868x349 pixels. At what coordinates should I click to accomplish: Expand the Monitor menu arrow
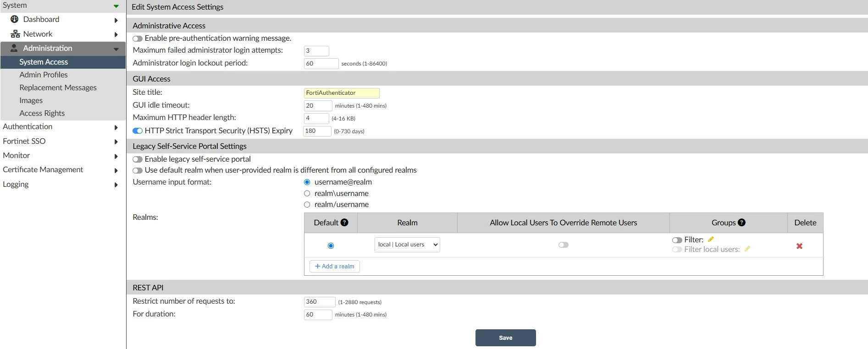point(116,157)
